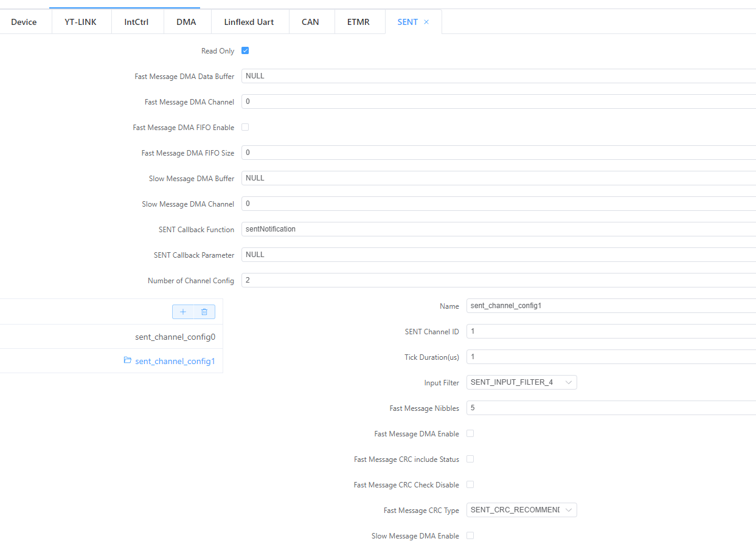The width and height of the screenshot is (756, 547).
Task: Close the SENT tab with the x icon
Action: pos(426,22)
